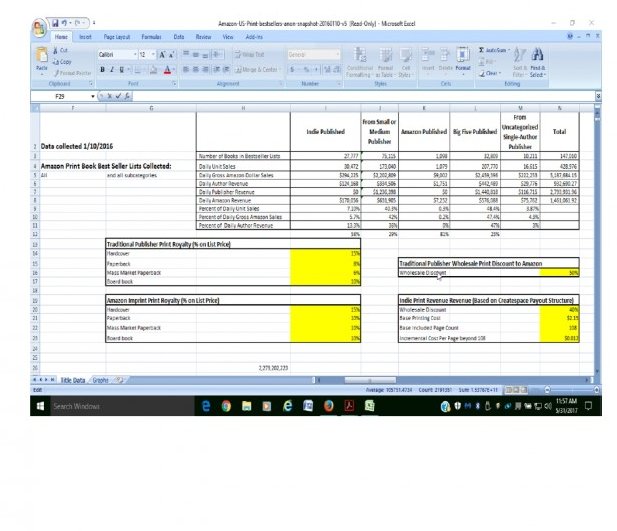The width and height of the screenshot is (617, 531).
Task: Top align cell contents
Action: (x=186, y=54)
